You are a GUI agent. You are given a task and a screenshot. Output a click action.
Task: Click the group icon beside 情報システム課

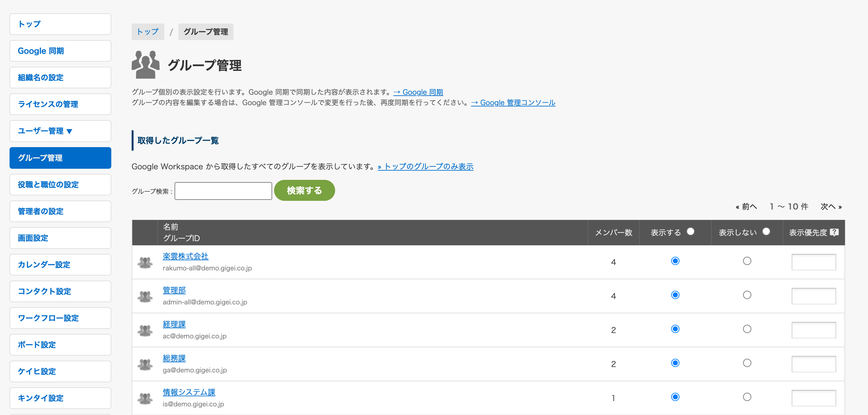click(x=145, y=398)
